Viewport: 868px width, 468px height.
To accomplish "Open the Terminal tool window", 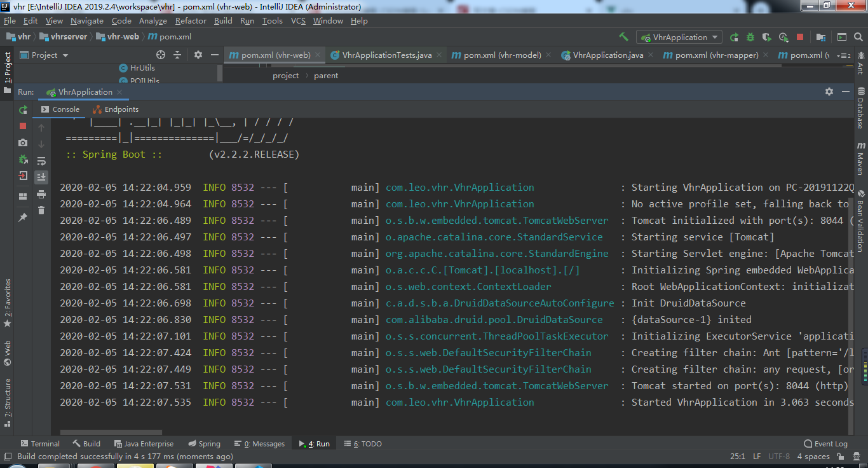I will (40, 443).
